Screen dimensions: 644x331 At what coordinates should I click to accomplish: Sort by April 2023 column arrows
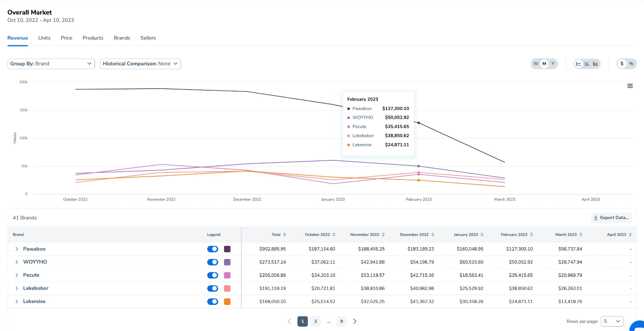(630, 234)
